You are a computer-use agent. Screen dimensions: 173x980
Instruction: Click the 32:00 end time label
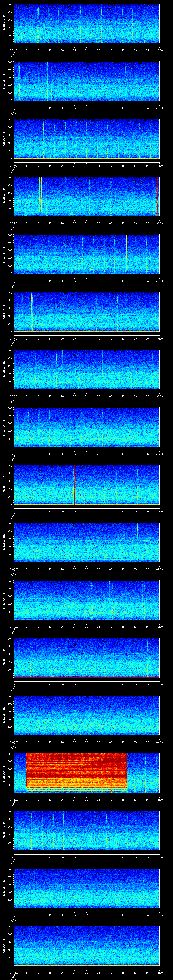coord(159,50)
